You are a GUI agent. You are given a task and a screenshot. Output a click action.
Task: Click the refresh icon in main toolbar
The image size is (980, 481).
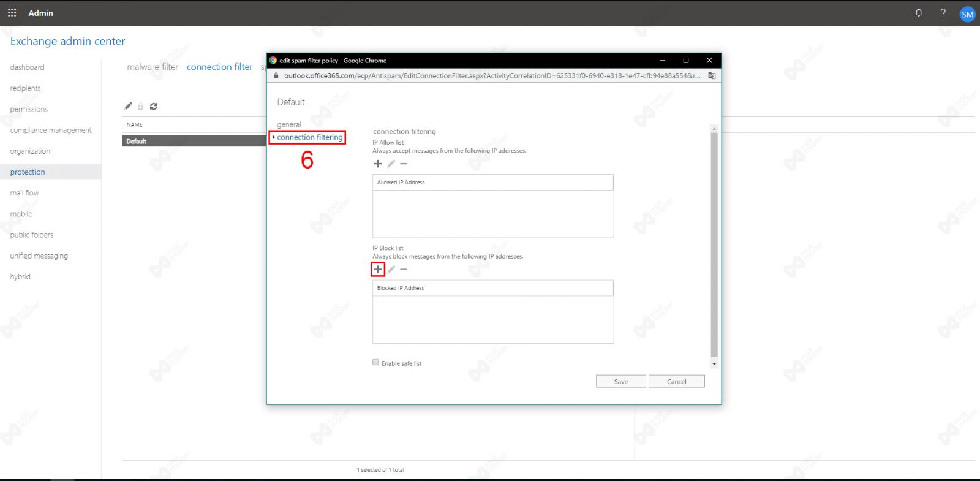(154, 106)
